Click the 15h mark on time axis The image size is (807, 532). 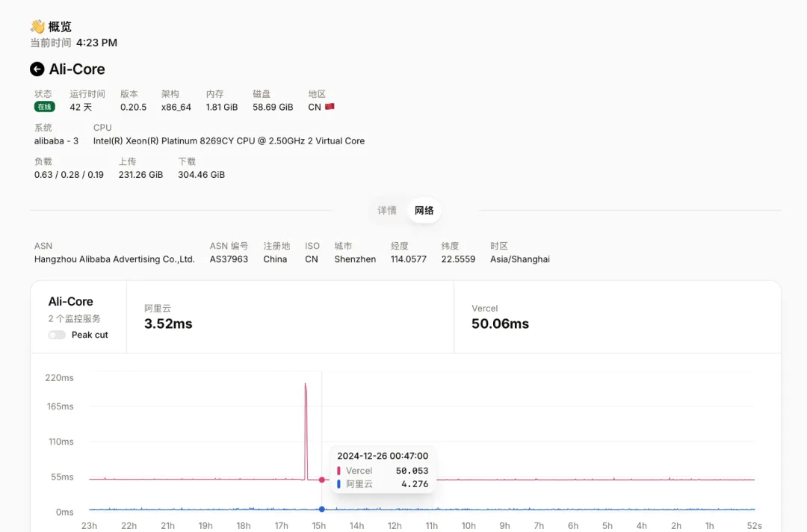point(319,526)
